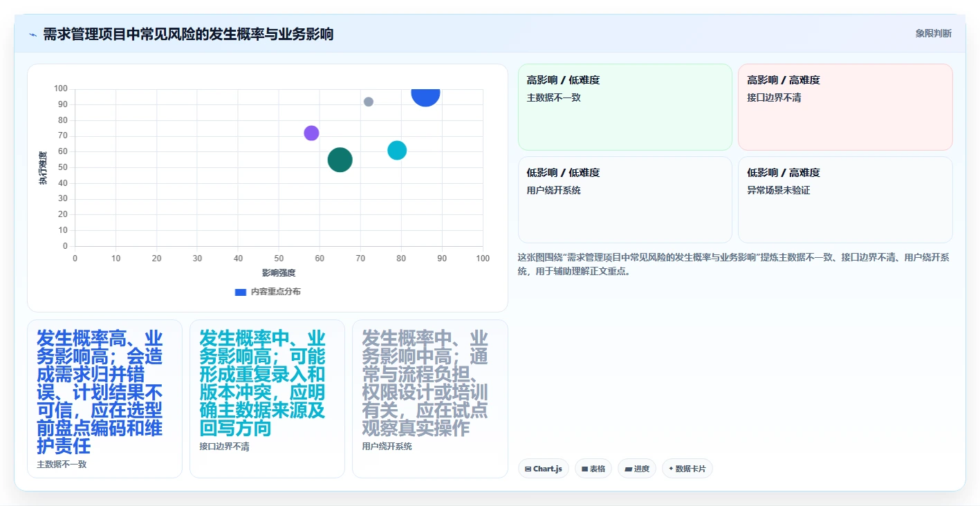
Task: Click the icon inside the 进度 chip
Action: 628,469
